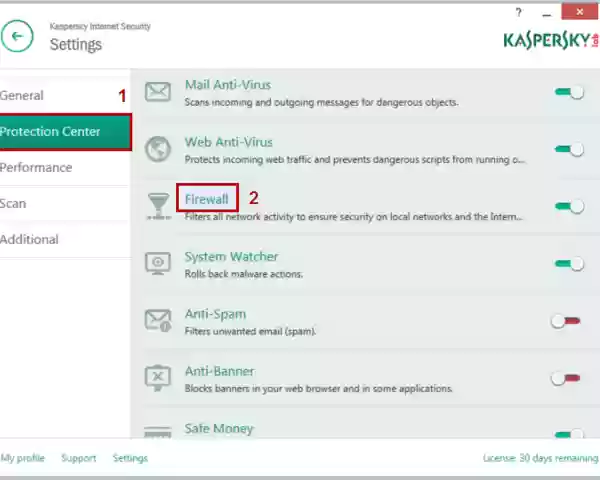Toggle the System Watcher switch
This screenshot has width=600, height=480.
tap(569, 264)
